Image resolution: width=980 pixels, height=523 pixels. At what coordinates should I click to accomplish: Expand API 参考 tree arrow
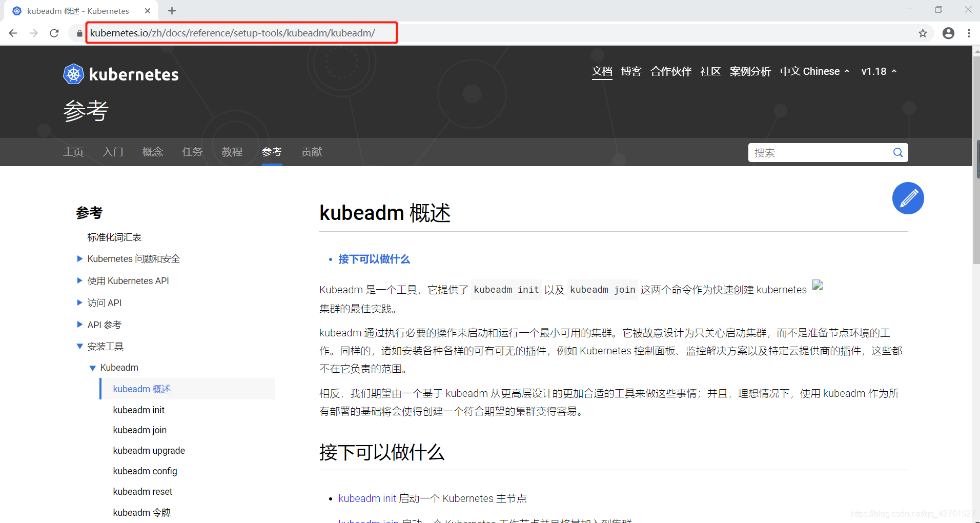pos(79,325)
